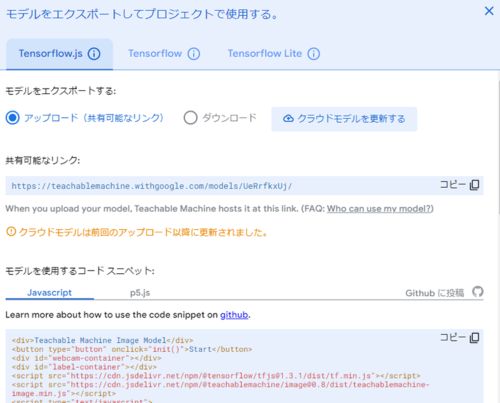Screen dimensions: 500x403
Task: Click the label-container div code line
Action: tap(84, 367)
